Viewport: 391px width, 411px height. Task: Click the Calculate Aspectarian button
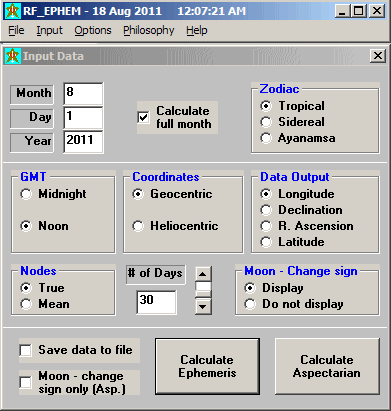coord(327,366)
